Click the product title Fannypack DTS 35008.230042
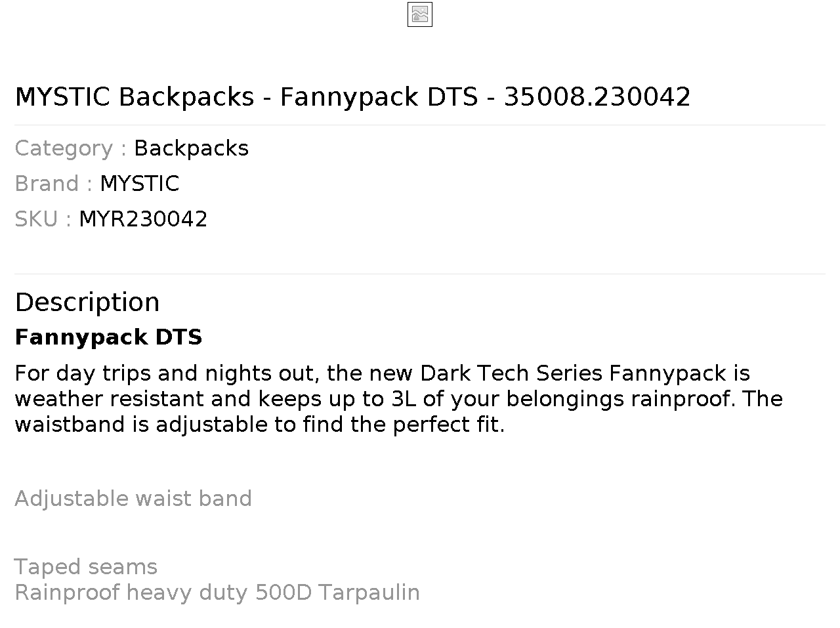Viewport: 840px width, 628px height. point(352,96)
